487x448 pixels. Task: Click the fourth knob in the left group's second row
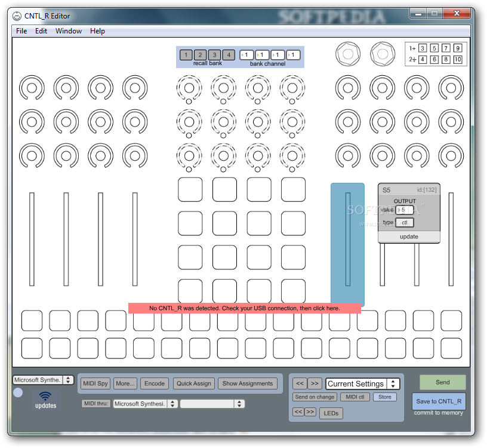[135, 122]
